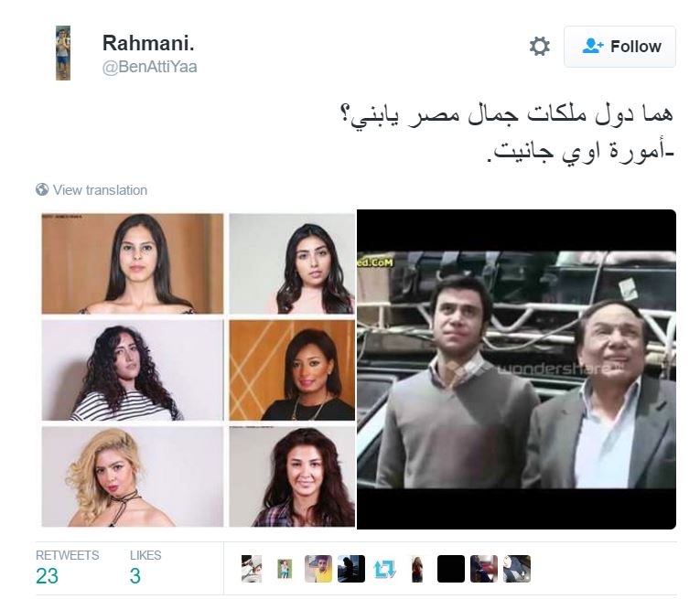Image resolution: width=700 pixels, height=599 pixels.
Task: Open the second small avatar with child photo
Action: click(285, 569)
